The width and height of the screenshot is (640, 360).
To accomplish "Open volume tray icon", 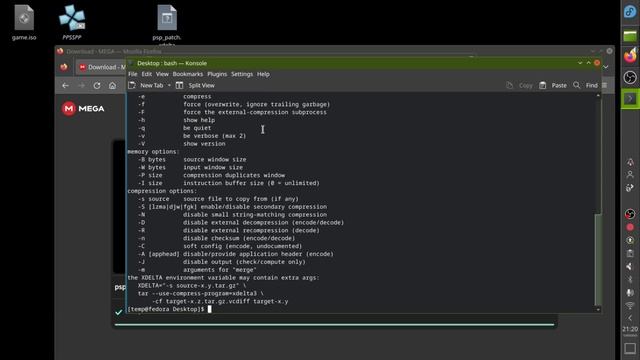I will (630, 267).
